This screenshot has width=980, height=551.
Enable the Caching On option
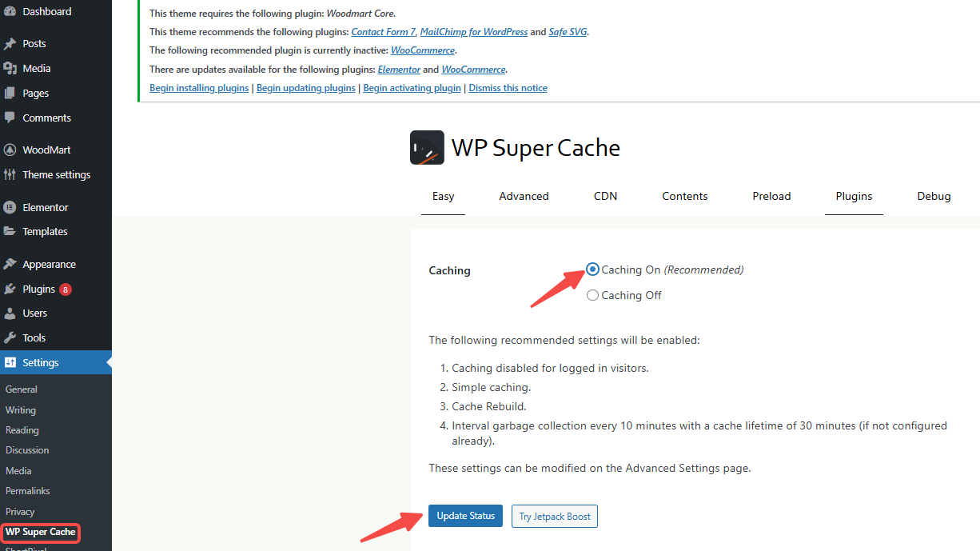click(592, 269)
